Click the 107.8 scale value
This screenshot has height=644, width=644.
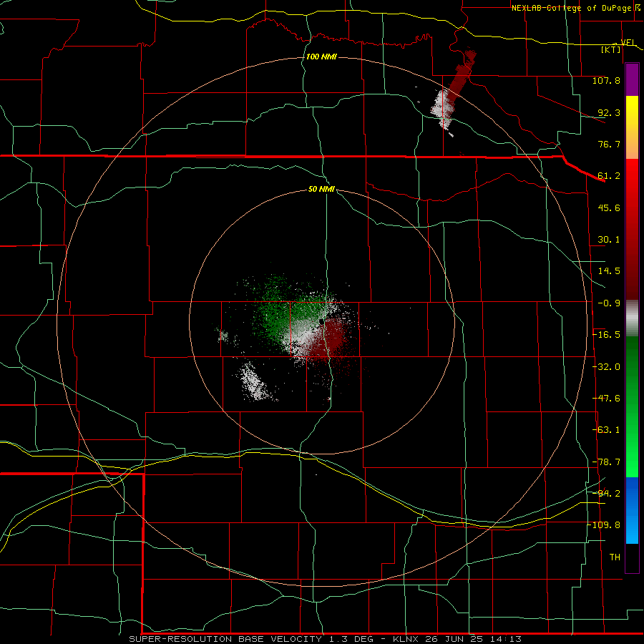click(x=606, y=80)
